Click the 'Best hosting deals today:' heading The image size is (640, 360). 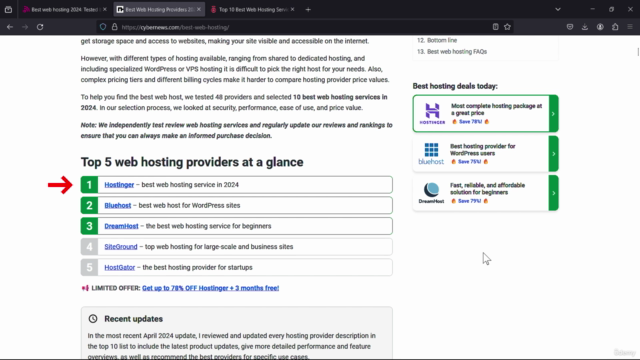455,86
